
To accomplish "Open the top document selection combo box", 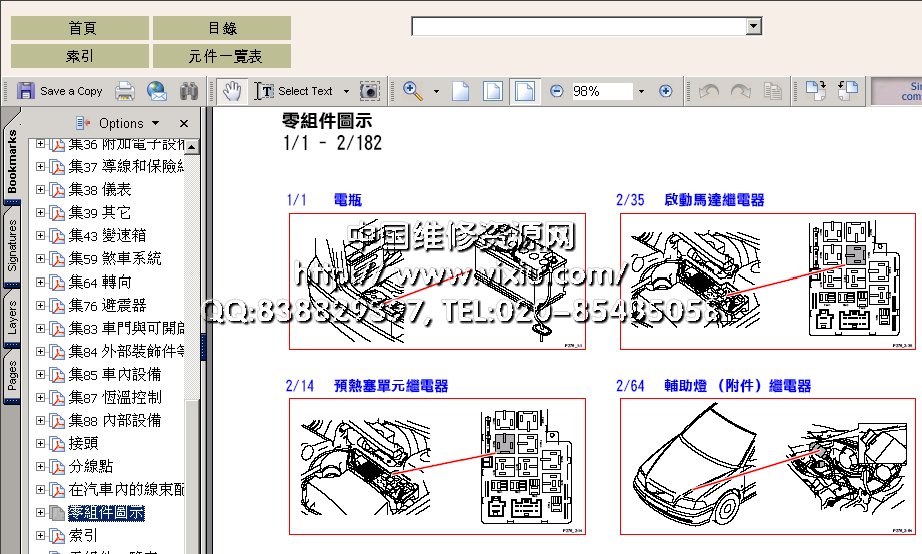I will tap(754, 26).
